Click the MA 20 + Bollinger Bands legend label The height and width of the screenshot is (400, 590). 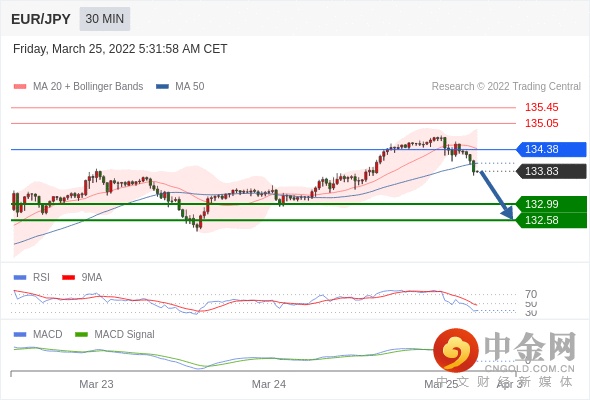[x=88, y=87]
